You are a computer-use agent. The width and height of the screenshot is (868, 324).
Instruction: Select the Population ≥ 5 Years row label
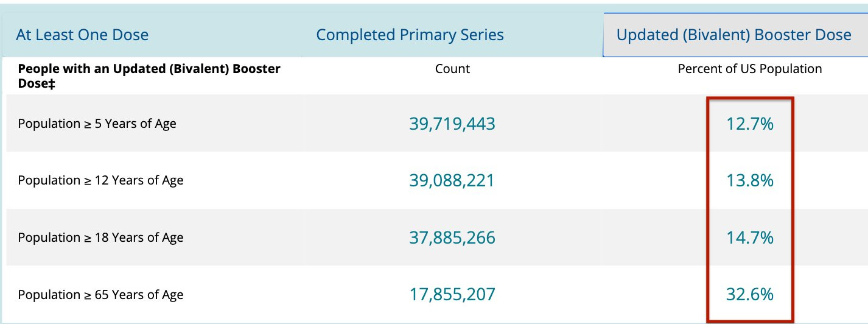(97, 124)
